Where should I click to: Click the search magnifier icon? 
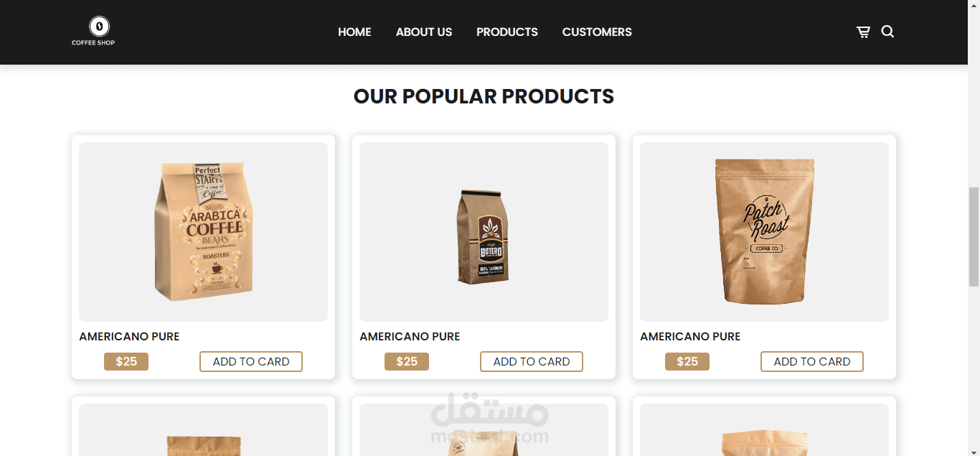887,32
